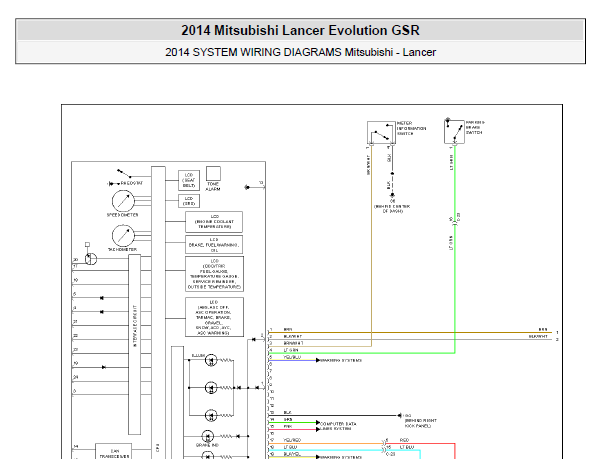
Task: Click the diode symbol on the pin 19 line
Action: (x=103, y=367)
